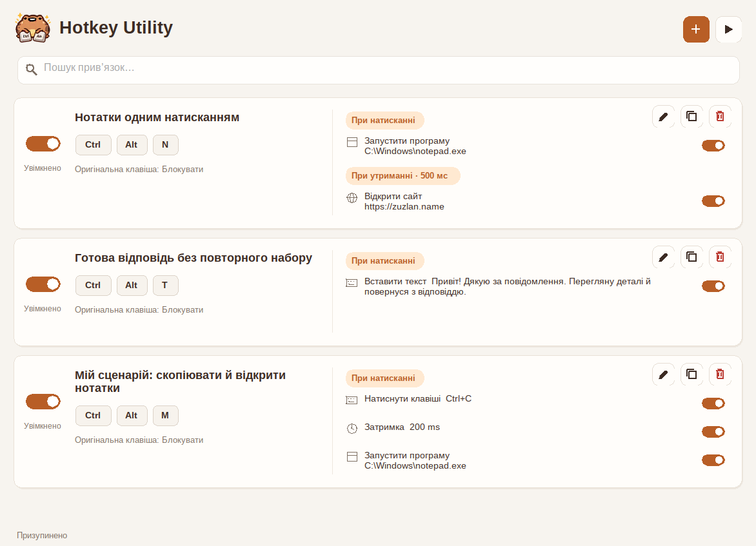Screen dimensions: 756x546
Task: Toggle off the 'Готова відповідь' binding main switch
Action: coord(43,284)
